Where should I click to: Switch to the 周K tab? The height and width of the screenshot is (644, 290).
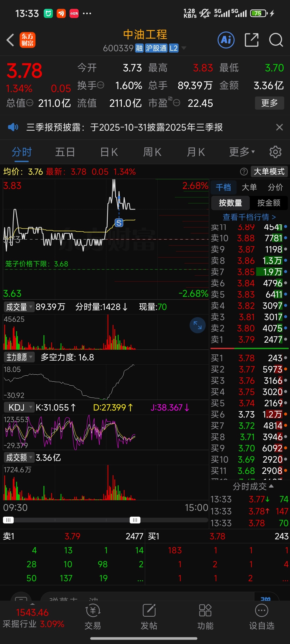click(x=152, y=152)
